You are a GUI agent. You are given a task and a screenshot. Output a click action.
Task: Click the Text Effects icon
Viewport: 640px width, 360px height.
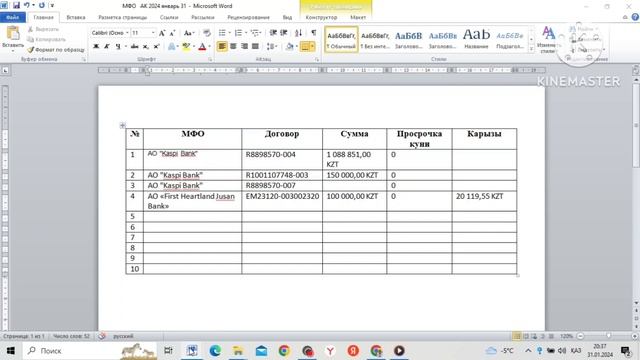172,47
